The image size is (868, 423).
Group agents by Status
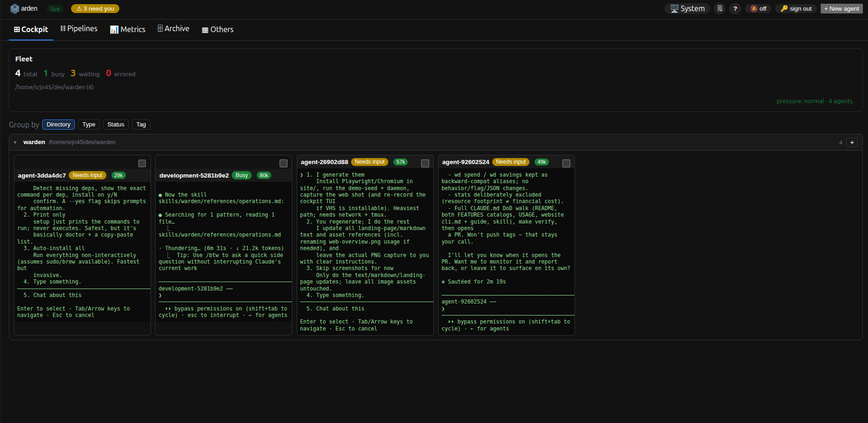116,125
